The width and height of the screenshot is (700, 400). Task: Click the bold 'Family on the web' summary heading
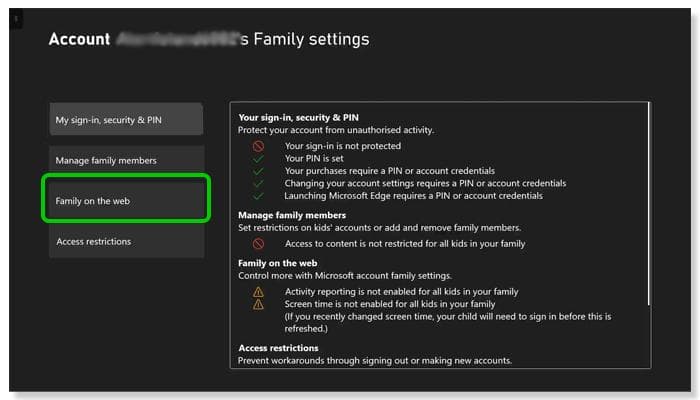click(x=278, y=263)
